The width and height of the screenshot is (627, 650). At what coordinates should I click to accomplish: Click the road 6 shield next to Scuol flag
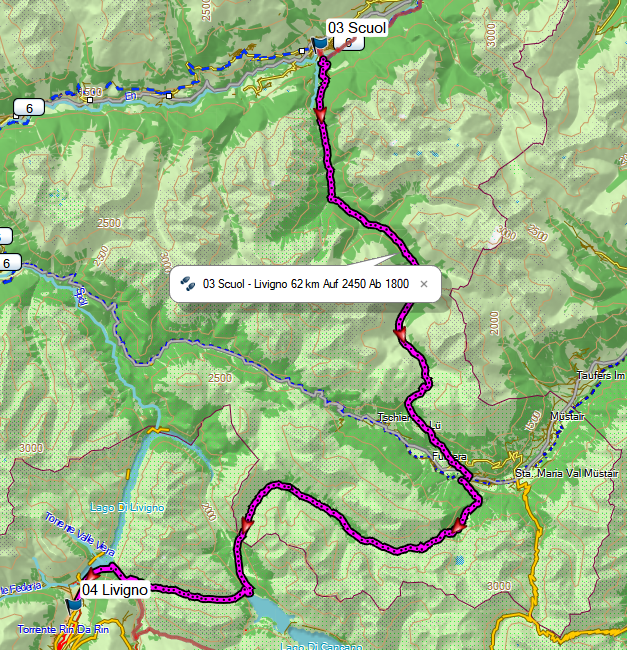pyautogui.click(x=349, y=43)
